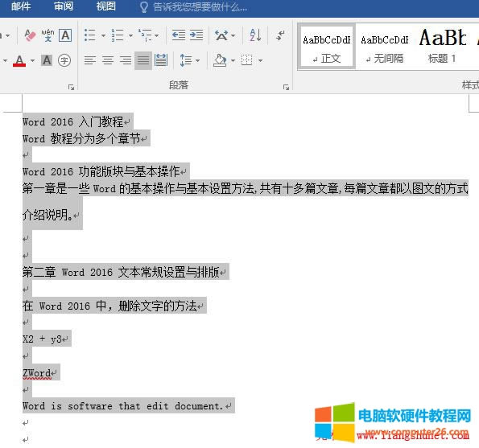Apply multilevel list
This screenshot has height=448, width=479.
click(145, 35)
